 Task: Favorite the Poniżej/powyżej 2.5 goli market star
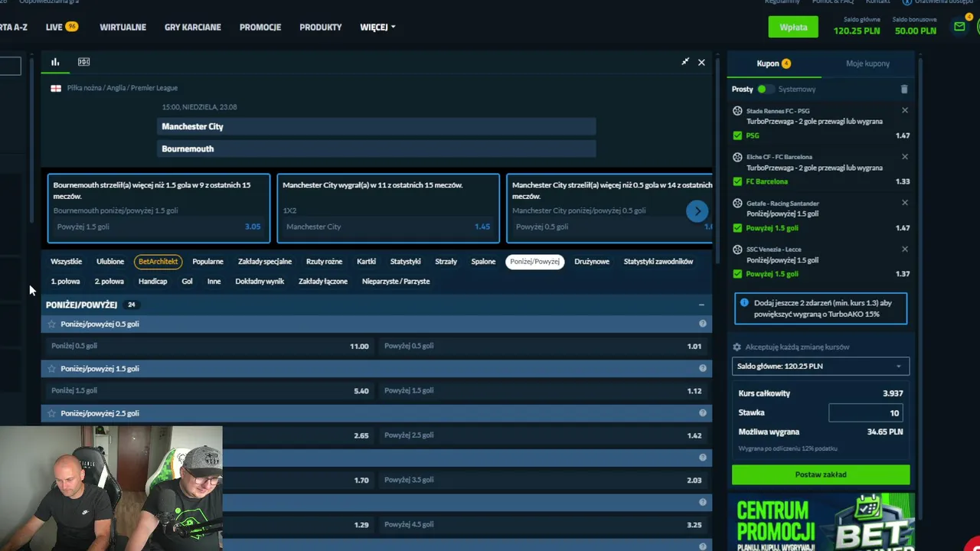tap(52, 413)
